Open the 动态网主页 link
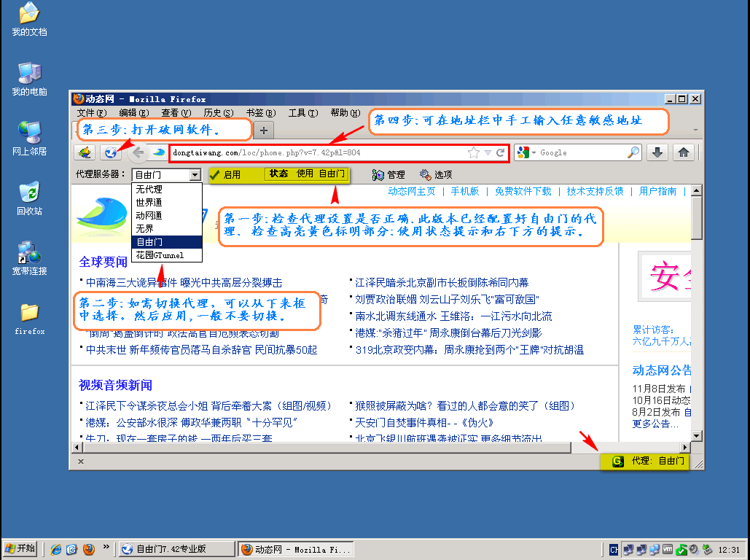This screenshot has width=750, height=560. [x=411, y=192]
